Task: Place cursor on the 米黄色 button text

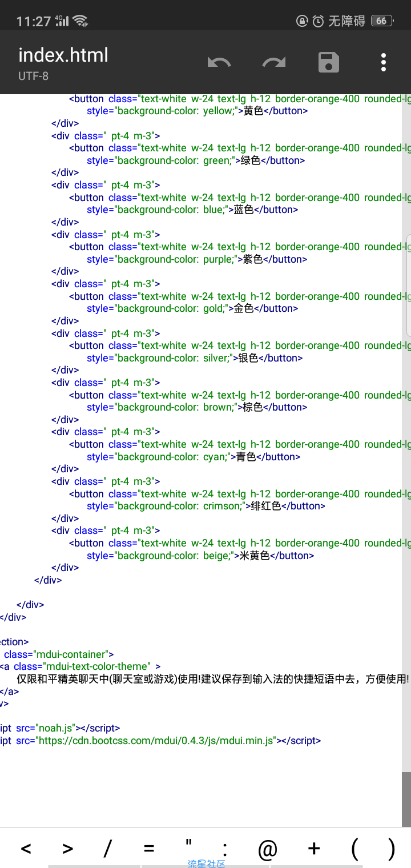Action: (x=255, y=556)
